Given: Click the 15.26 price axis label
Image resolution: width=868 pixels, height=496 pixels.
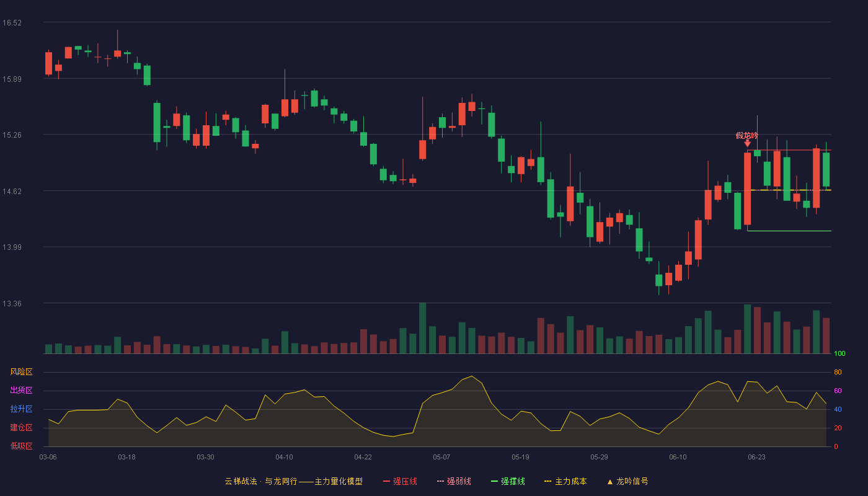Looking at the screenshot, I should (12, 135).
